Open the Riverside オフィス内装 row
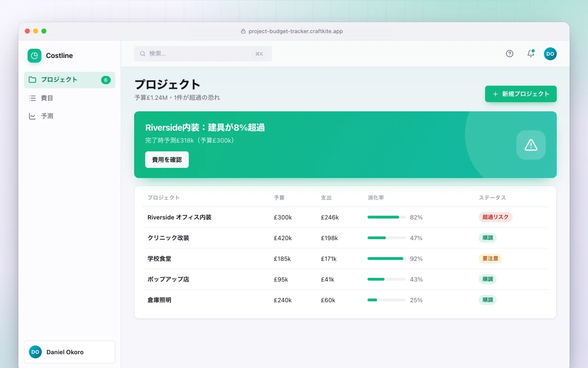The image size is (588, 368). (x=345, y=217)
